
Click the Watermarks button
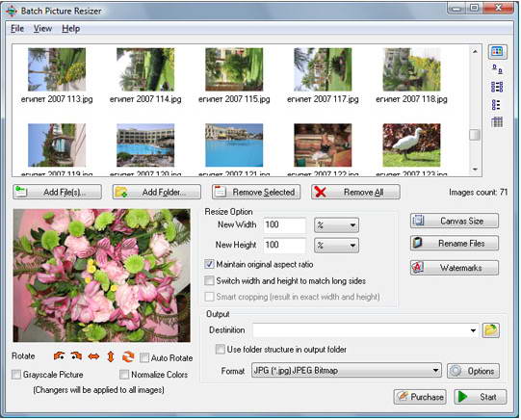click(455, 268)
